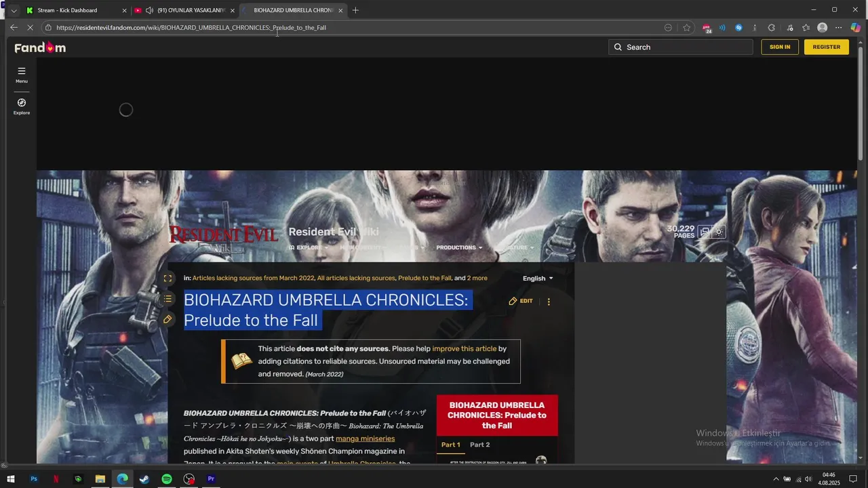Screen dimensions: 868x488
Task: Click the address bar more-actions circle icon
Action: tap(668, 28)
